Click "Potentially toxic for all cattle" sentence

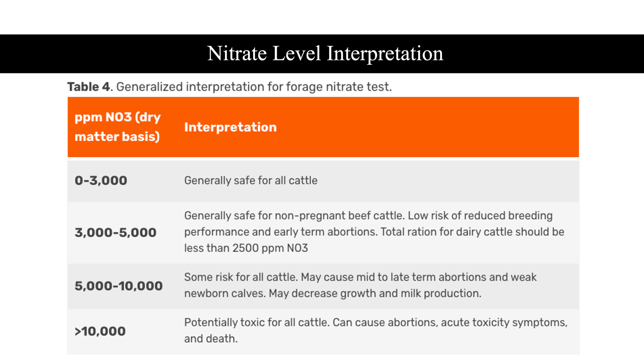[257, 322]
